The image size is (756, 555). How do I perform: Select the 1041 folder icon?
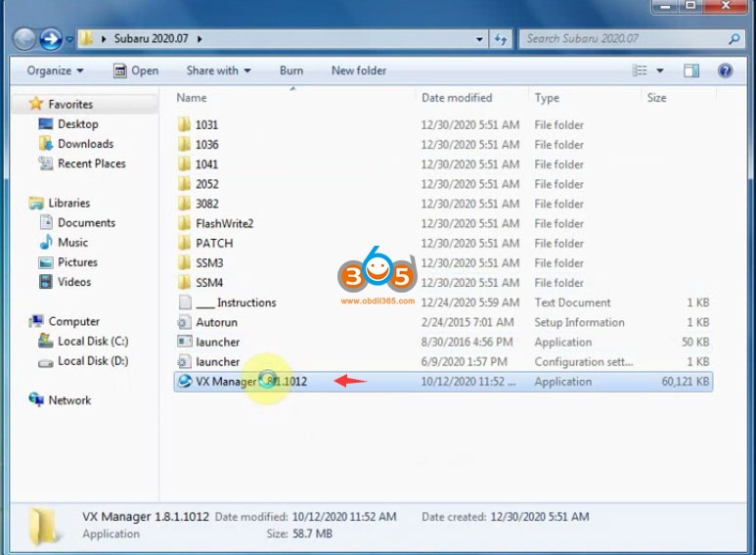pos(184,164)
